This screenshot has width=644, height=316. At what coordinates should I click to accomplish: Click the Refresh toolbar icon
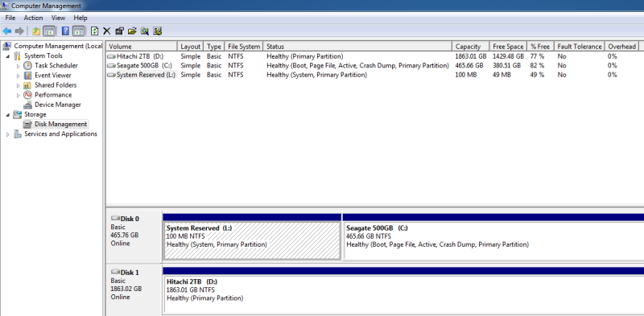pyautogui.click(x=95, y=31)
